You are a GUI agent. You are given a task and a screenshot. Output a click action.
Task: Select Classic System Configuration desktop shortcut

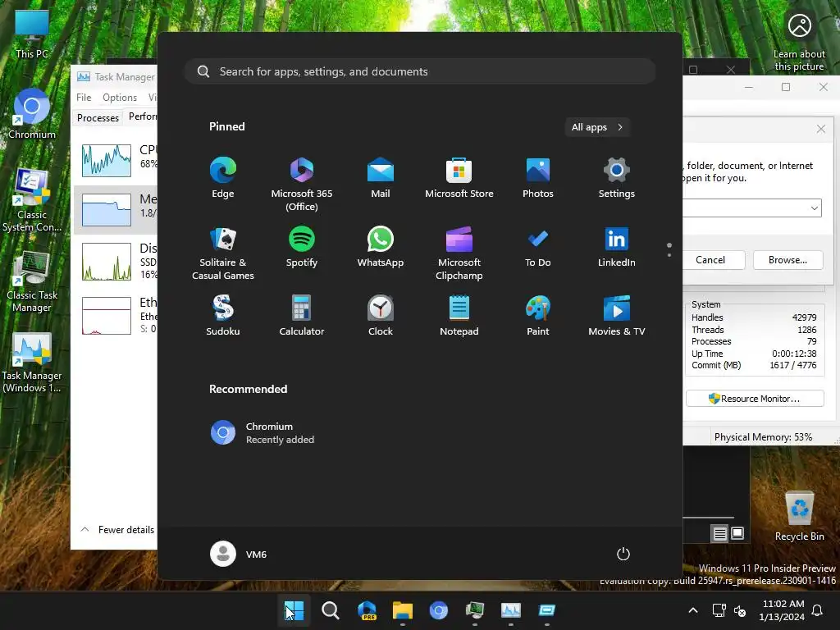pos(32,200)
